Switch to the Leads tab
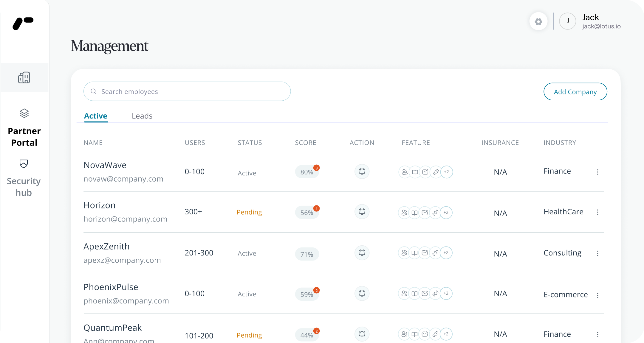 coord(142,116)
